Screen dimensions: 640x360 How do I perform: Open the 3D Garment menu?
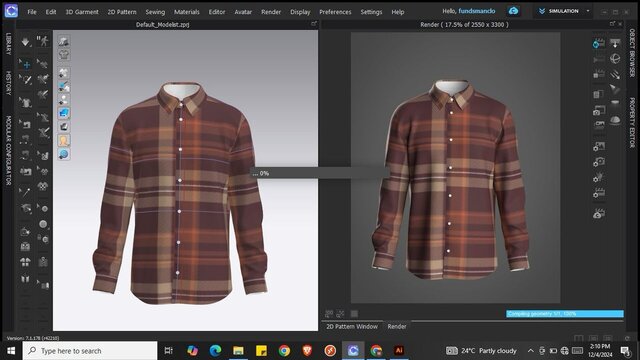(82, 12)
